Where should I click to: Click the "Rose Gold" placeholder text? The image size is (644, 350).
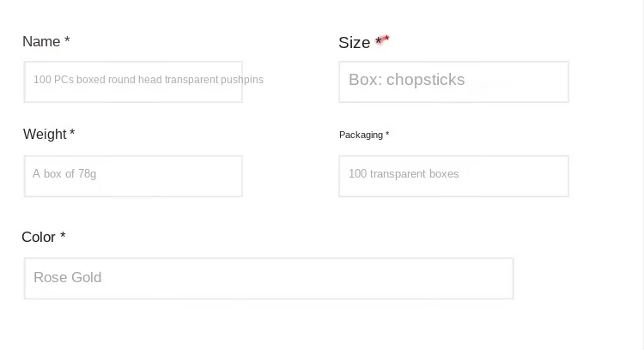68,278
